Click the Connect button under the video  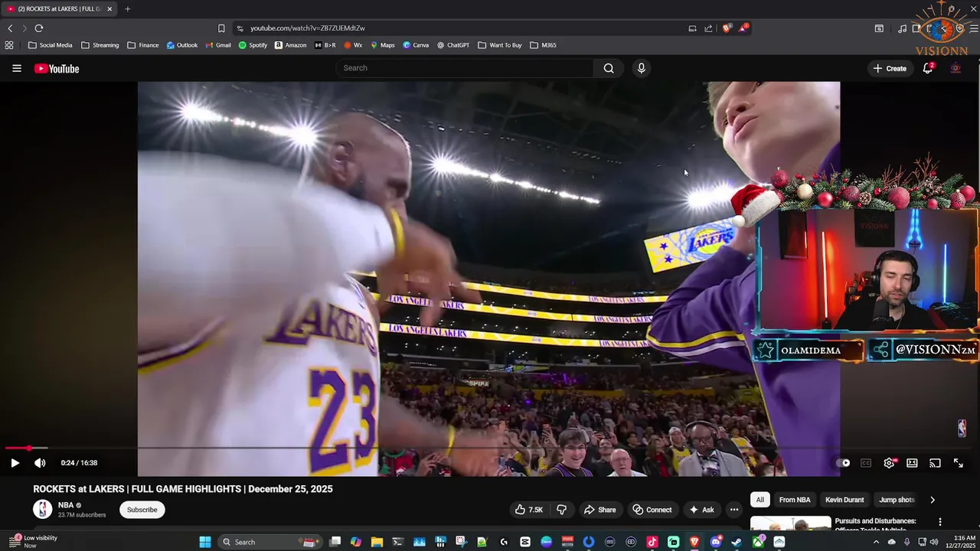[x=652, y=510]
